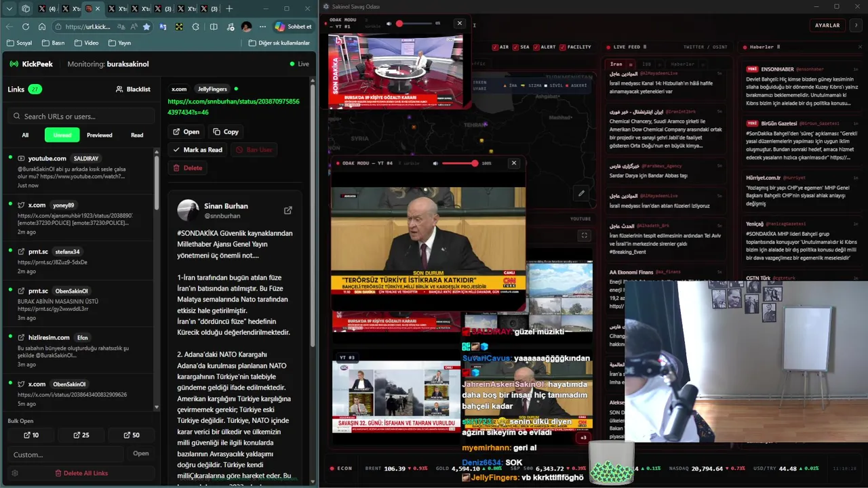The height and width of the screenshot is (488, 868).
Task: Open the LIVE FEED panel menu icon
Action: (645, 47)
